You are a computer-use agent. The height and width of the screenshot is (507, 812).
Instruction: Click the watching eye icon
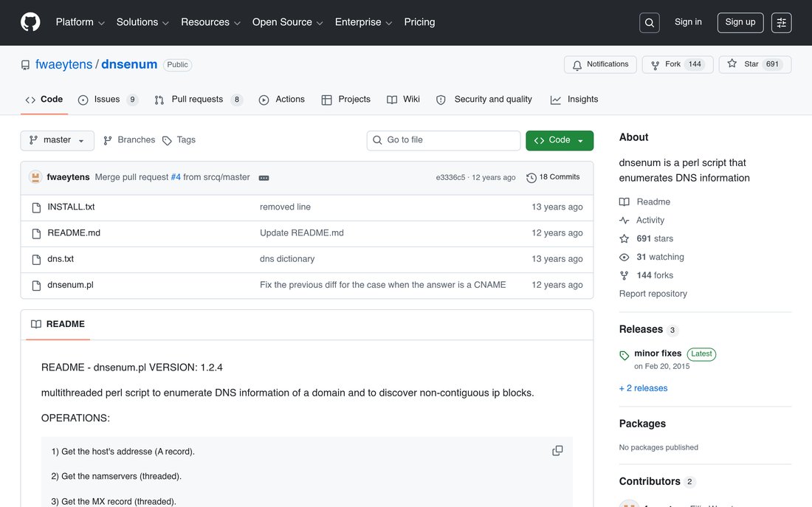[624, 257]
